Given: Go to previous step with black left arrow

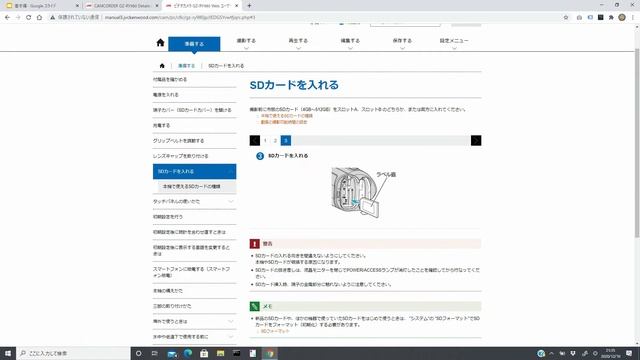Looking at the screenshot, I should pyautogui.click(x=255, y=140).
